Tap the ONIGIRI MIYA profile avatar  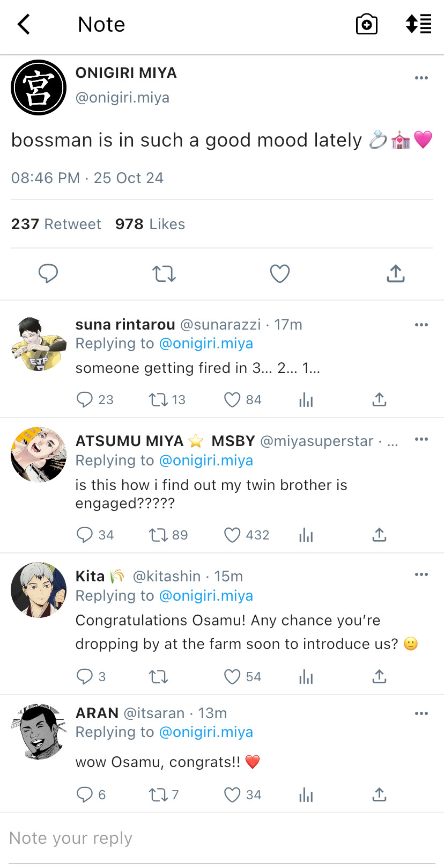point(39,87)
